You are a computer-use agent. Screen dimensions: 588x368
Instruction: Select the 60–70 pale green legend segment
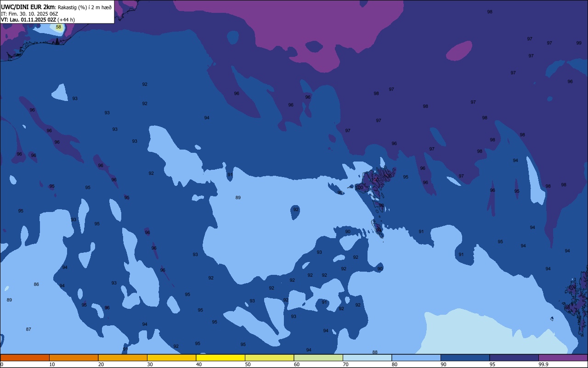pyautogui.click(x=318, y=357)
